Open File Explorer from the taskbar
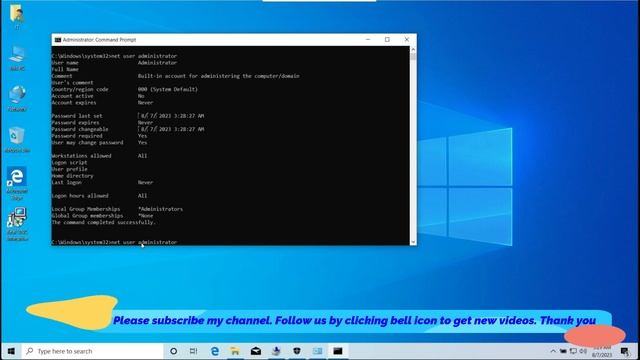 [x=235, y=351]
